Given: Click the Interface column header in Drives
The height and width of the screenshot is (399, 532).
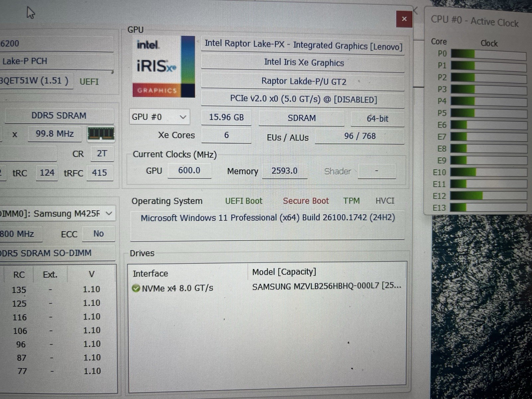Looking at the screenshot, I should (150, 274).
